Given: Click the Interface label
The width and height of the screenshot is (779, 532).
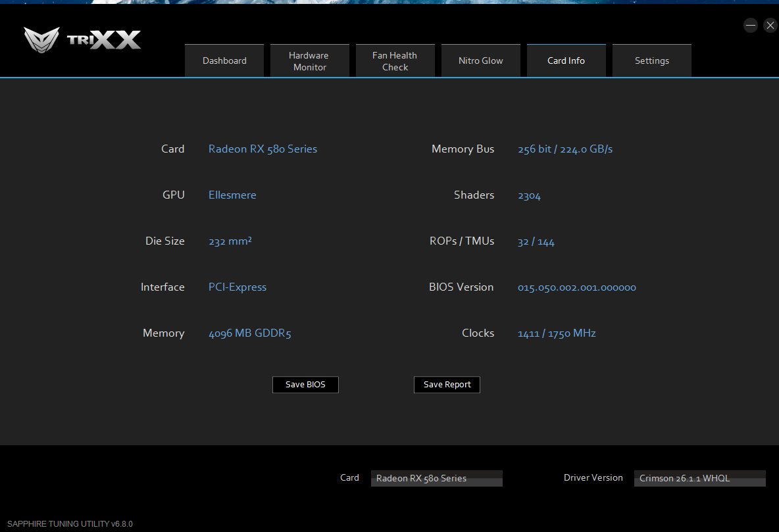Looking at the screenshot, I should 163,287.
